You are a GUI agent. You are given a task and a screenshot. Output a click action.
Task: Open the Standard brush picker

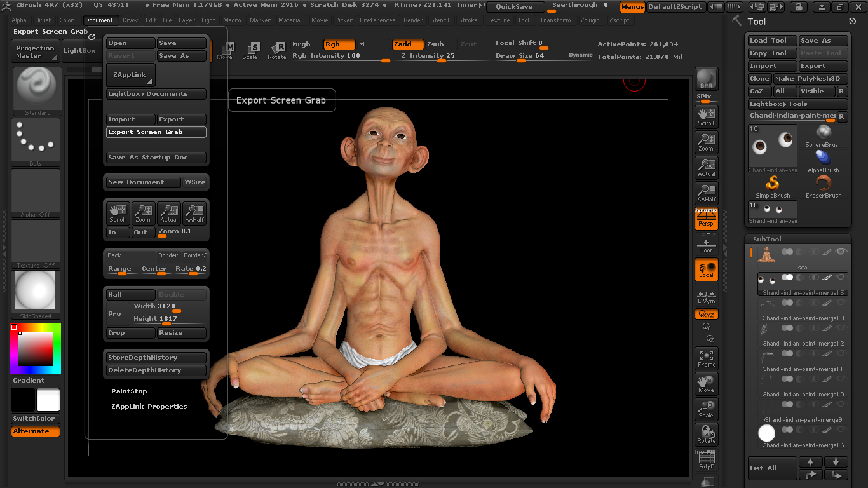[x=37, y=91]
